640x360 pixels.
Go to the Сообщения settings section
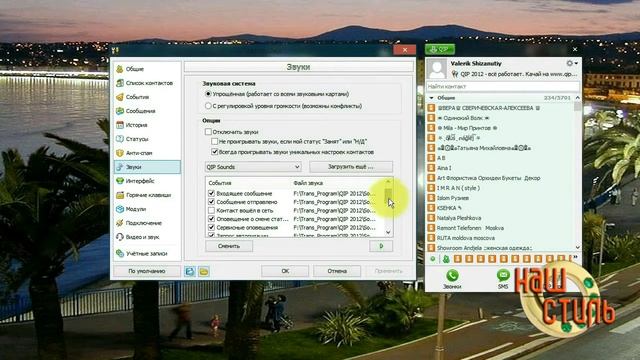point(147,111)
